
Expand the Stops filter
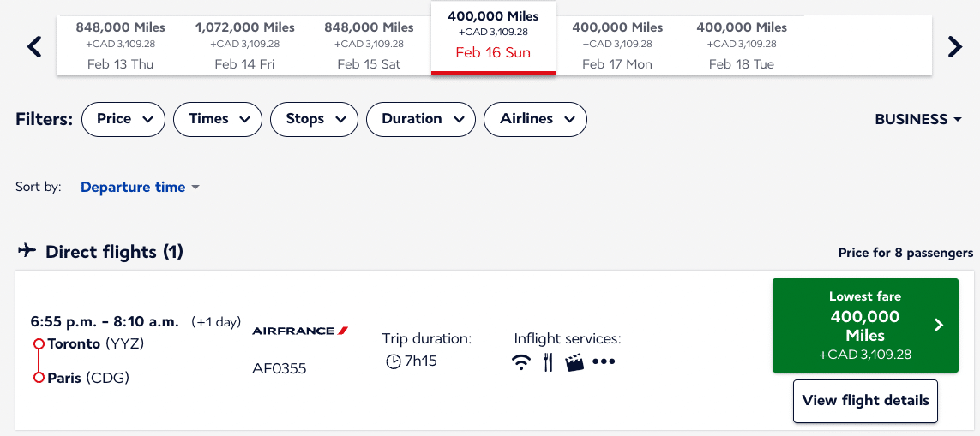(314, 119)
